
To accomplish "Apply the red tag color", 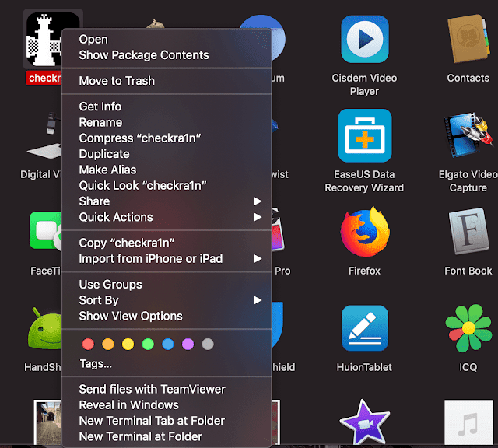I will [x=88, y=345].
